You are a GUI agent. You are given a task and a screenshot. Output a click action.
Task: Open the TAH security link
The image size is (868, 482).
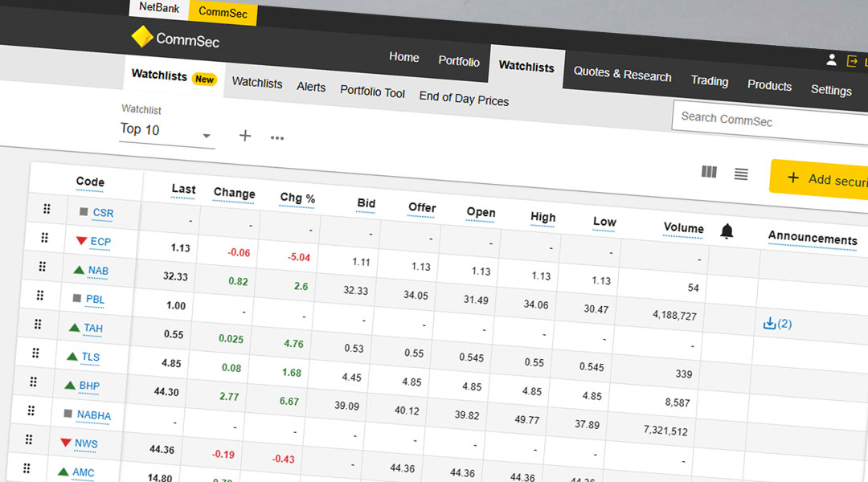pos(93,328)
